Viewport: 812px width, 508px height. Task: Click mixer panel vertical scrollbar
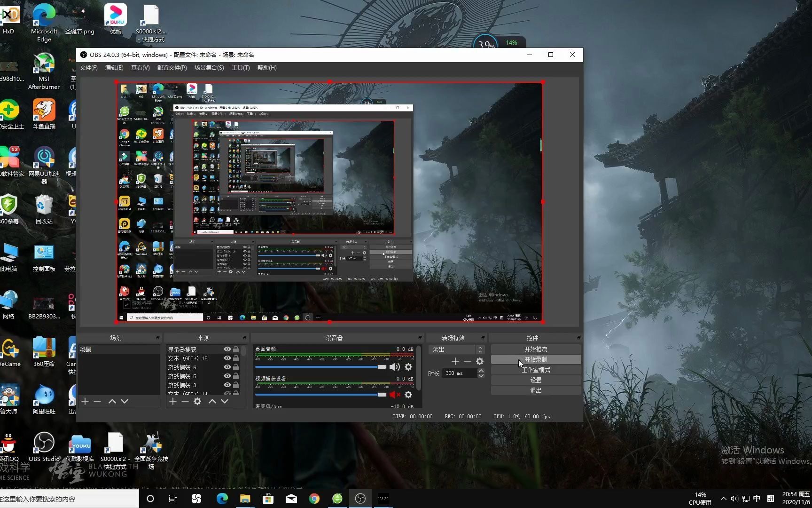[x=419, y=369]
